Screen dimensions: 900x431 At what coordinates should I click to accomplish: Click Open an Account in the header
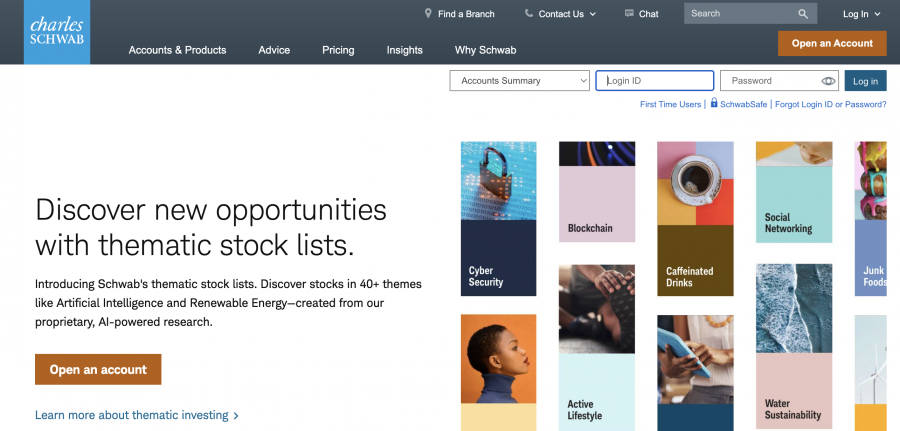tap(832, 43)
